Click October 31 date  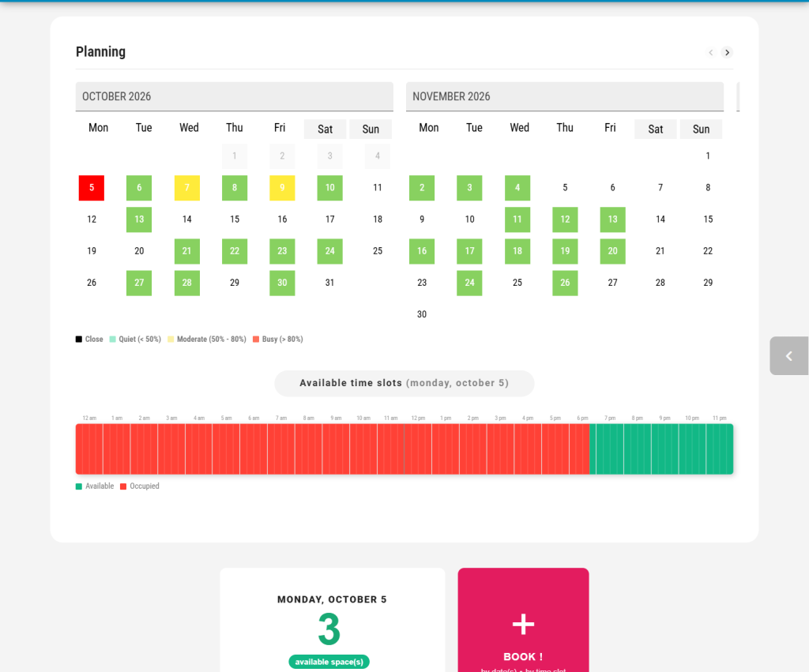tap(329, 283)
